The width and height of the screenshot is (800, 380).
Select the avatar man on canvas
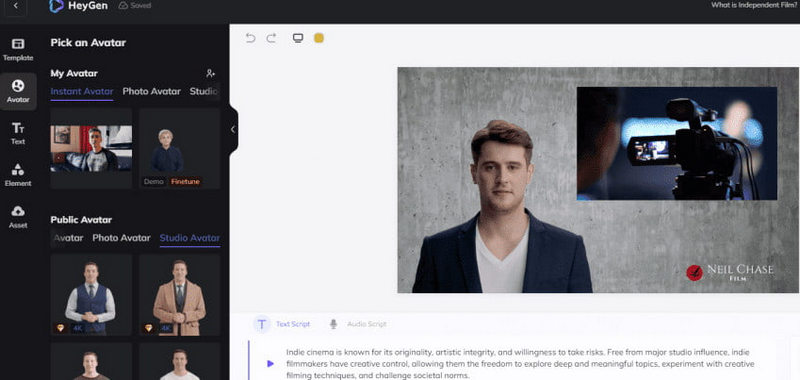503,207
